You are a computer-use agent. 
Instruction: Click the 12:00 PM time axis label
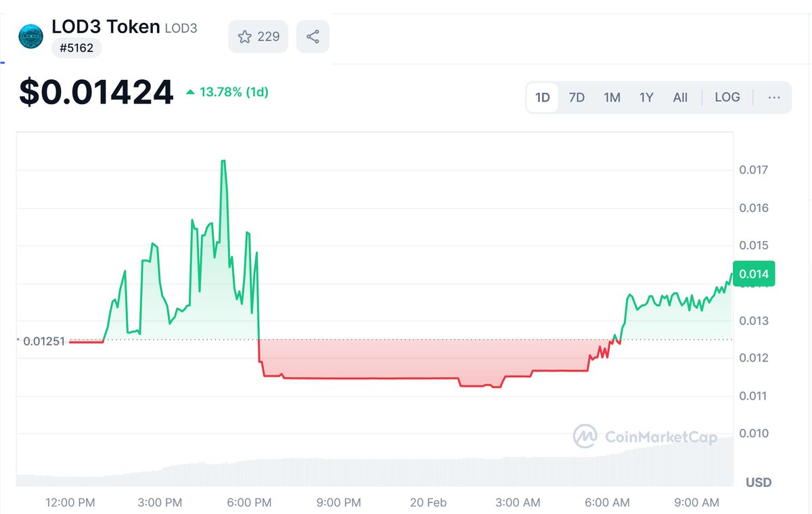(70, 502)
